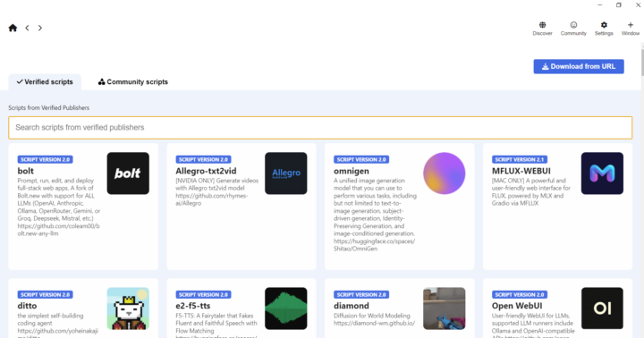Open the Open WebUI script title
644x338 pixels.
point(517,306)
